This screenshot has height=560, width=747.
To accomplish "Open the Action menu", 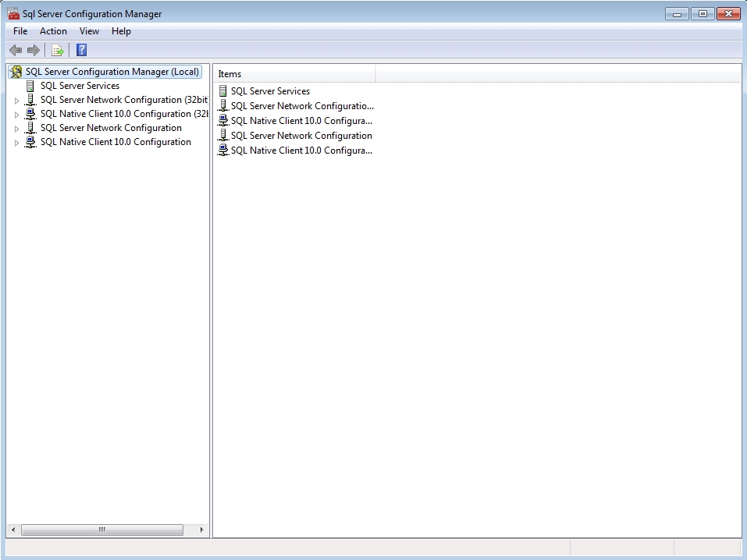I will pos(53,31).
